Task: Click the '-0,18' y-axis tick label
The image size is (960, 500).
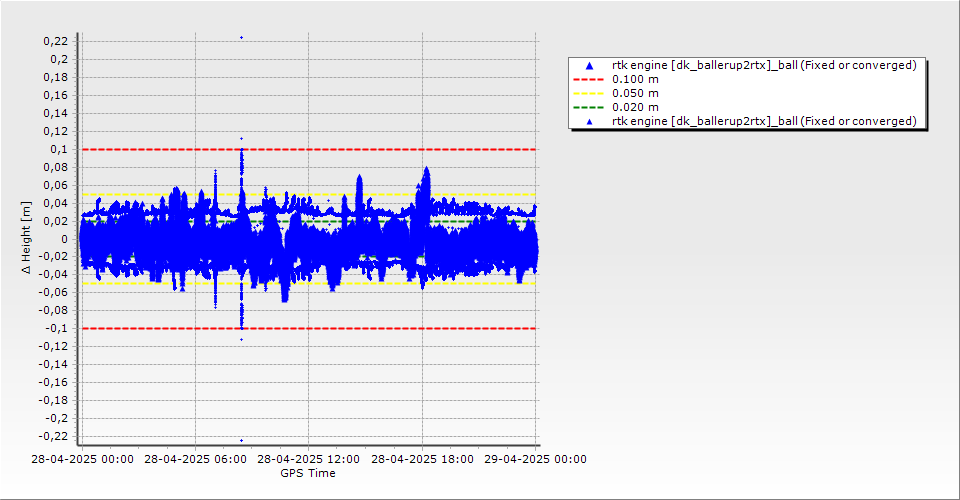Action: pos(53,400)
